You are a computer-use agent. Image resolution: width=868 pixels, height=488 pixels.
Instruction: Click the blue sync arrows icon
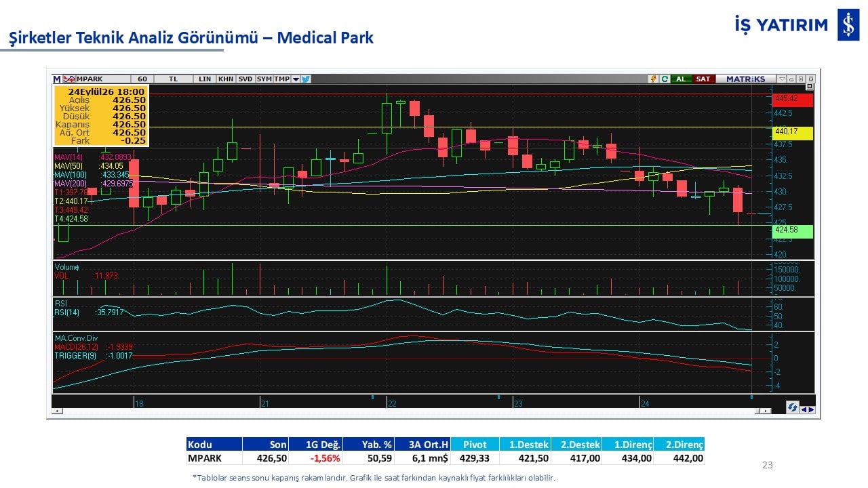(x=793, y=407)
